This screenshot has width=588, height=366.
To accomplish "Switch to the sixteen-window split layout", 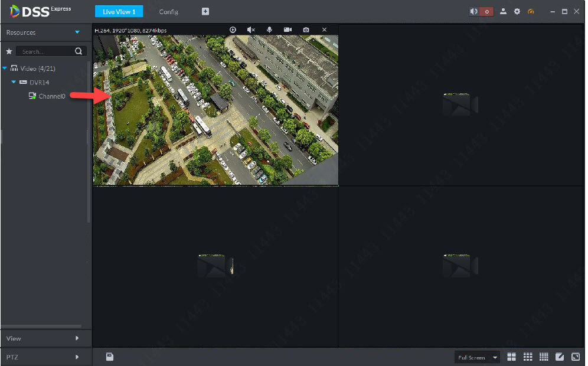I will coord(544,357).
